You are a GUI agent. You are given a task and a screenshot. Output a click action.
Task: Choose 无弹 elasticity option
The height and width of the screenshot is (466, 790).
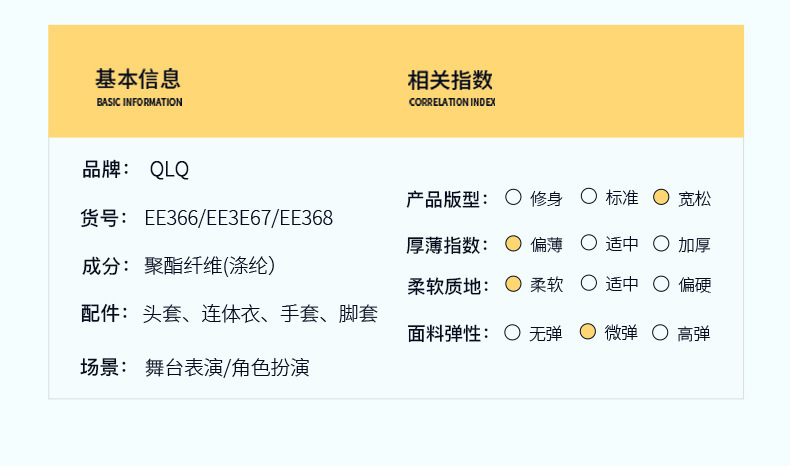[x=514, y=332]
